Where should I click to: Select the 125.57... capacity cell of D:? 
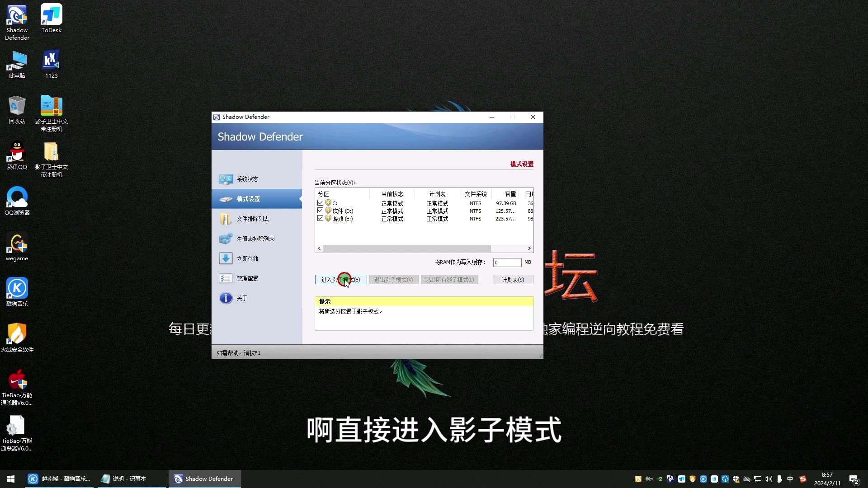click(505, 211)
